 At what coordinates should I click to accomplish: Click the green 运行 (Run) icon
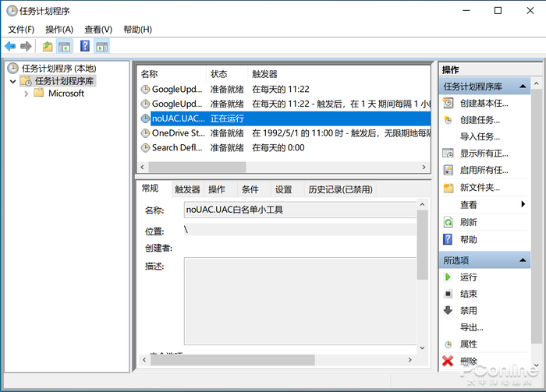point(448,277)
